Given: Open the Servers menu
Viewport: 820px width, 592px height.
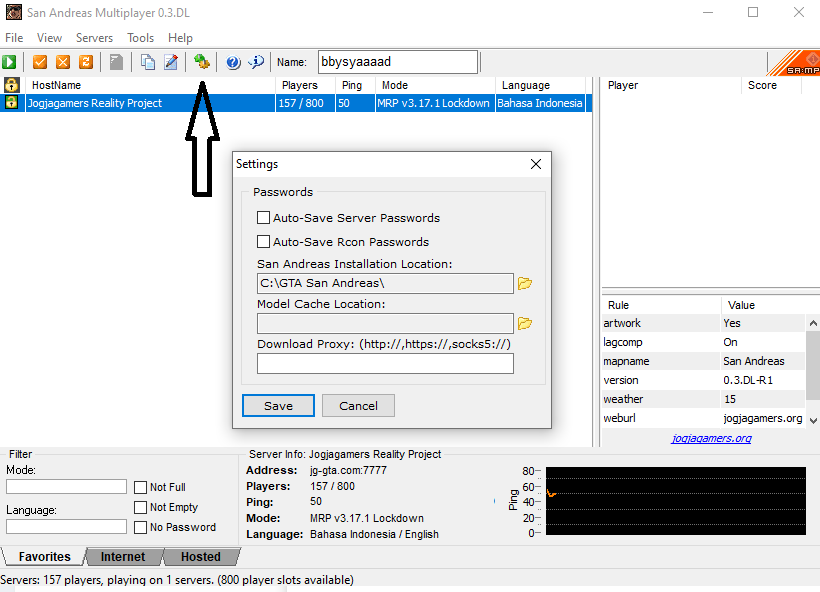Looking at the screenshot, I should (94, 38).
